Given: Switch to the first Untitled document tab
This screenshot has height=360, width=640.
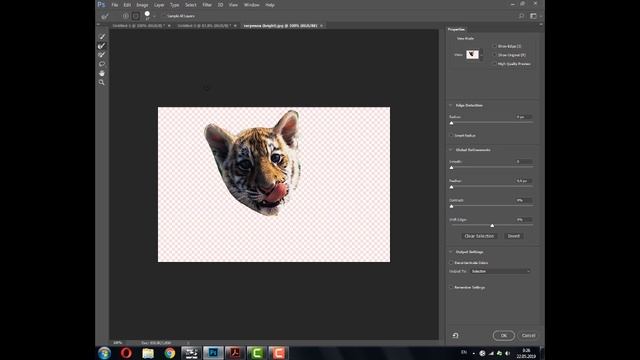Looking at the screenshot, I should pyautogui.click(x=138, y=26).
